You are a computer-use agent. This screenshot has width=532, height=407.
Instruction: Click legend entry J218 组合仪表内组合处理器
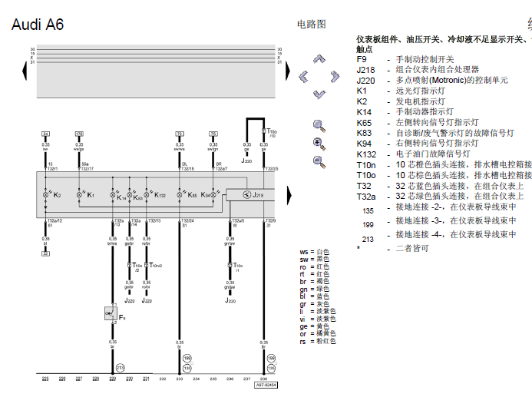(x=418, y=70)
